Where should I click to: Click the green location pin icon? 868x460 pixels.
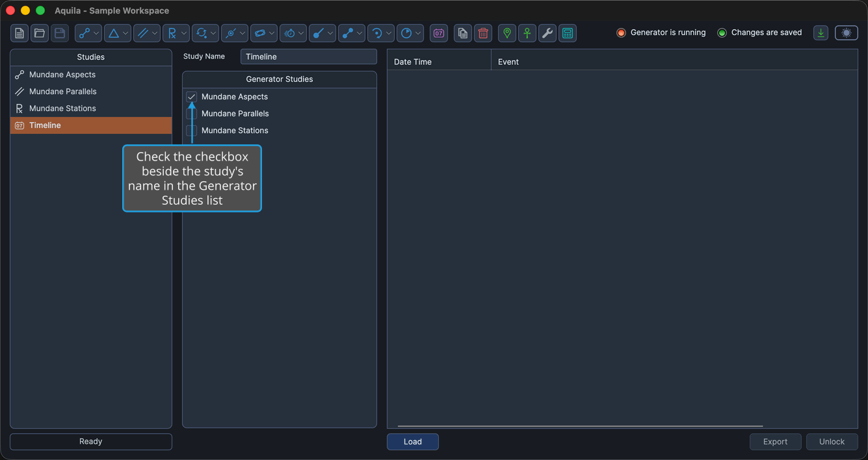tap(507, 33)
